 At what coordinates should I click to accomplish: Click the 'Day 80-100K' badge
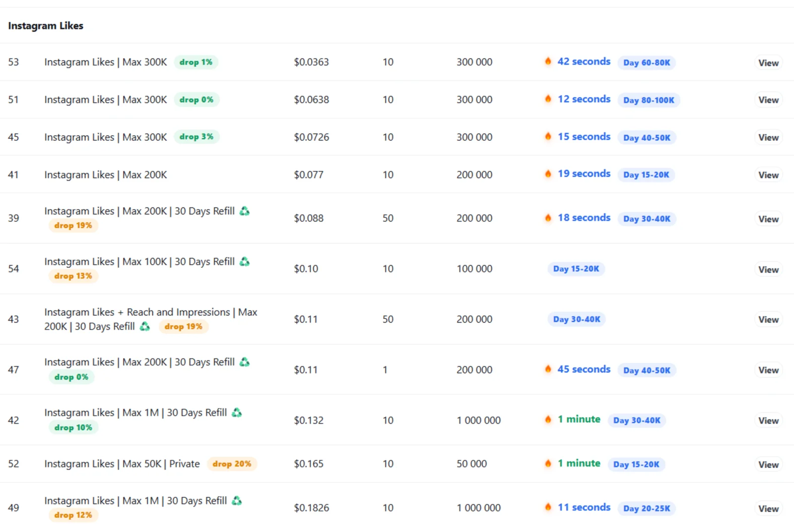[649, 100]
